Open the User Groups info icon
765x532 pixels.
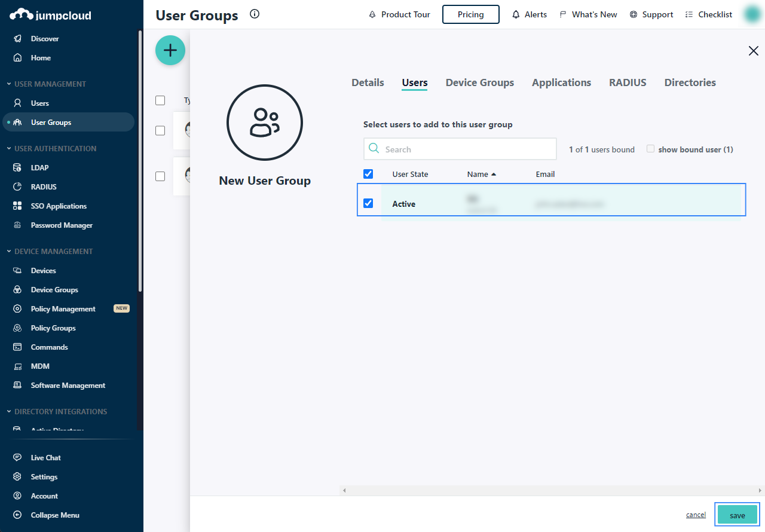(255, 14)
